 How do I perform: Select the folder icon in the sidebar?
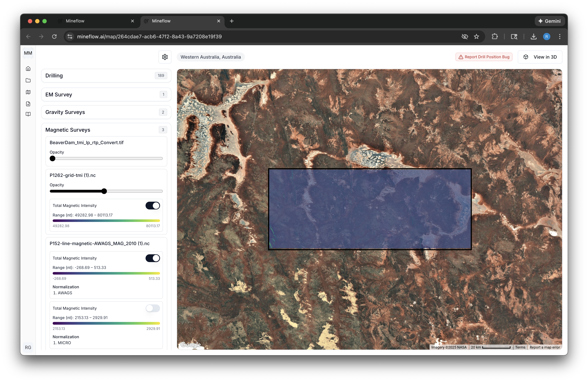28,80
